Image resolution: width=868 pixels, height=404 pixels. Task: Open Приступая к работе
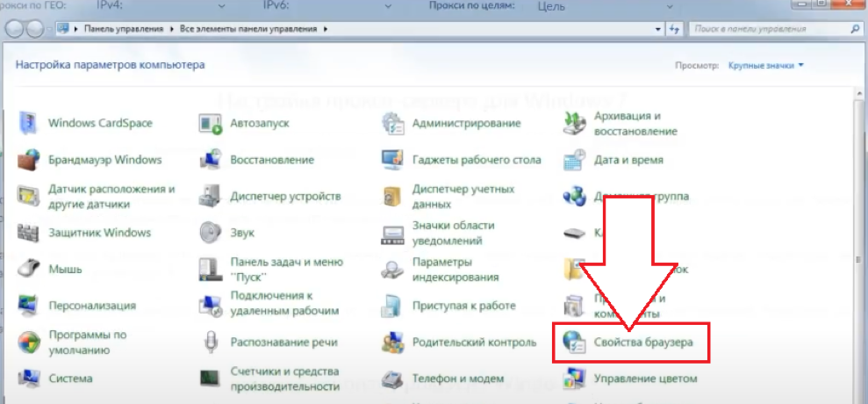(x=448, y=306)
